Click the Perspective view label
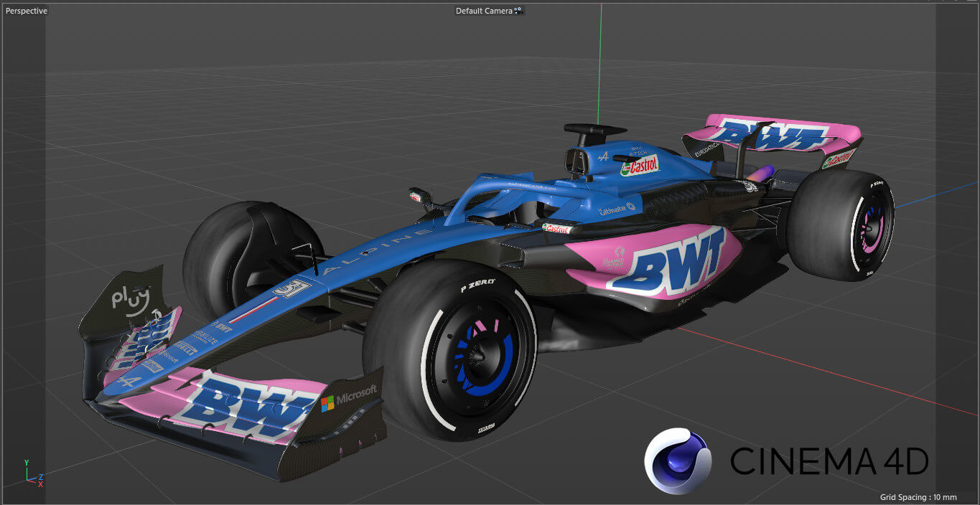 pyautogui.click(x=27, y=11)
